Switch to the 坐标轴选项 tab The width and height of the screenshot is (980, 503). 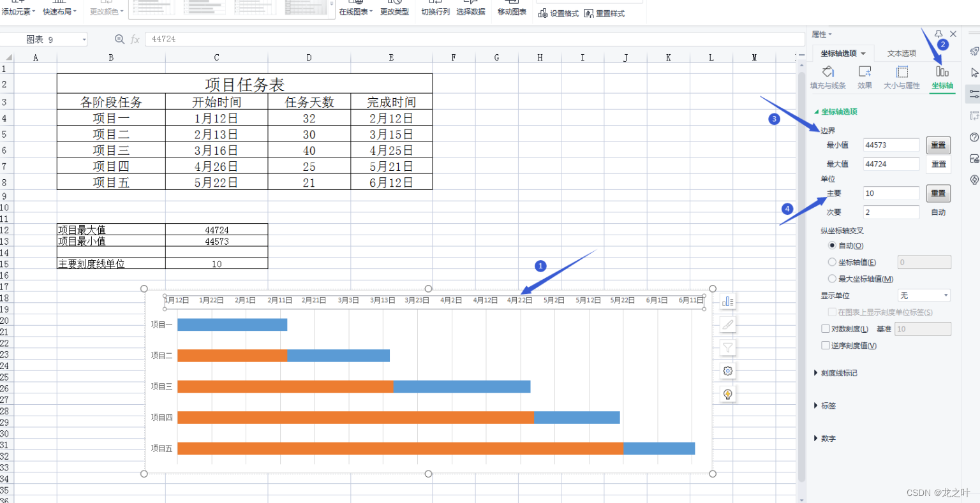(x=843, y=54)
